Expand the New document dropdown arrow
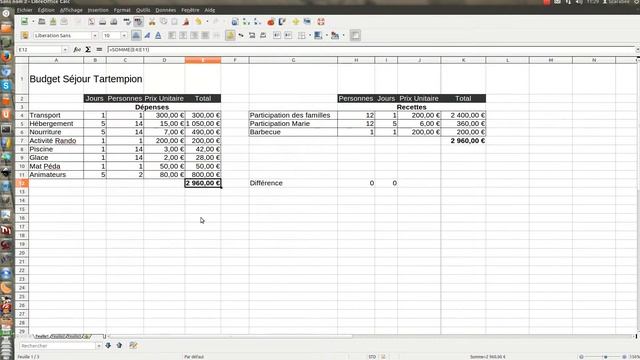640x360 pixels. pyautogui.click(x=33, y=22)
